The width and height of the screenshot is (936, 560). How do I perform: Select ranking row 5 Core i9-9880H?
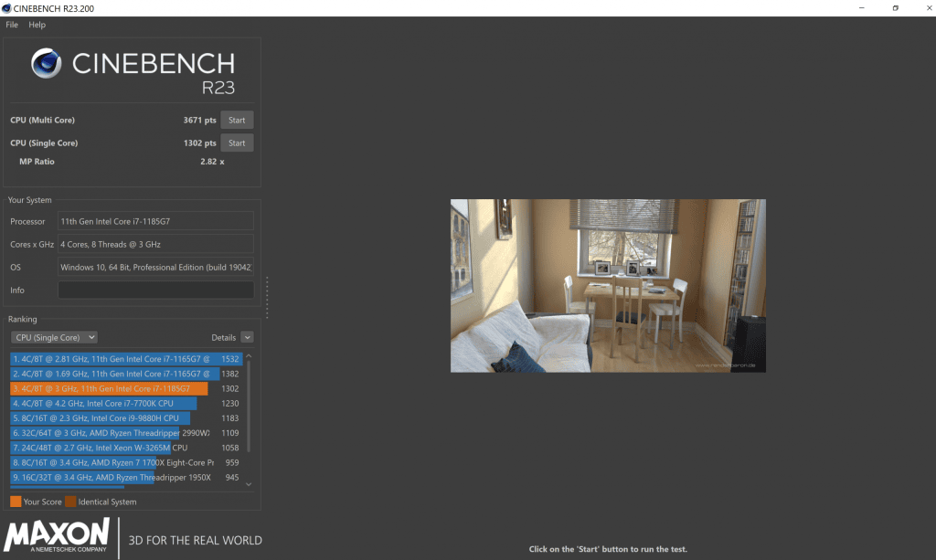point(126,418)
